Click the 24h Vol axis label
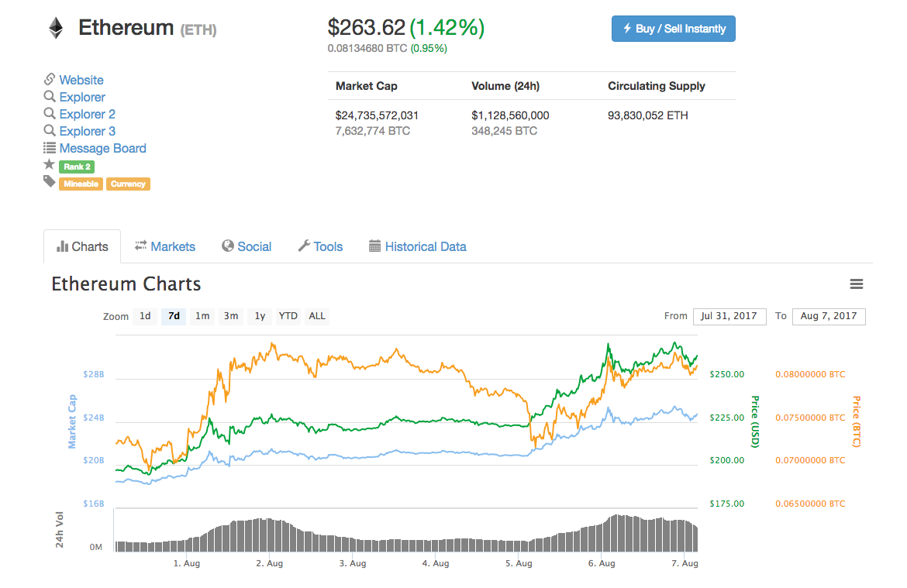Screen dimensions: 907x588 click(x=59, y=530)
